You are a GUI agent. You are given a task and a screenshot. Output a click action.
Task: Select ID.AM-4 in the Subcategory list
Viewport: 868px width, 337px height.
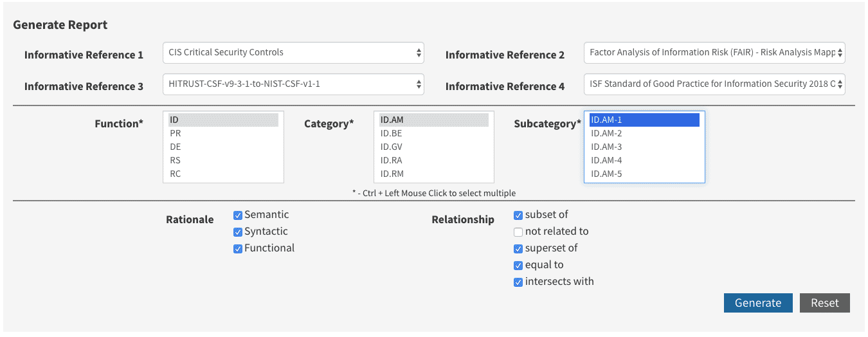point(644,160)
